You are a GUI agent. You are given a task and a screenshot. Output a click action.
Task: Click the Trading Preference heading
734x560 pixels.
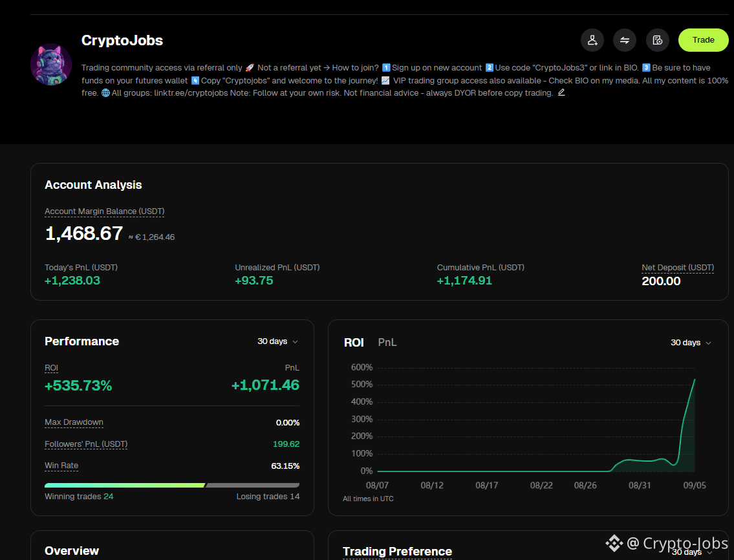tap(398, 552)
